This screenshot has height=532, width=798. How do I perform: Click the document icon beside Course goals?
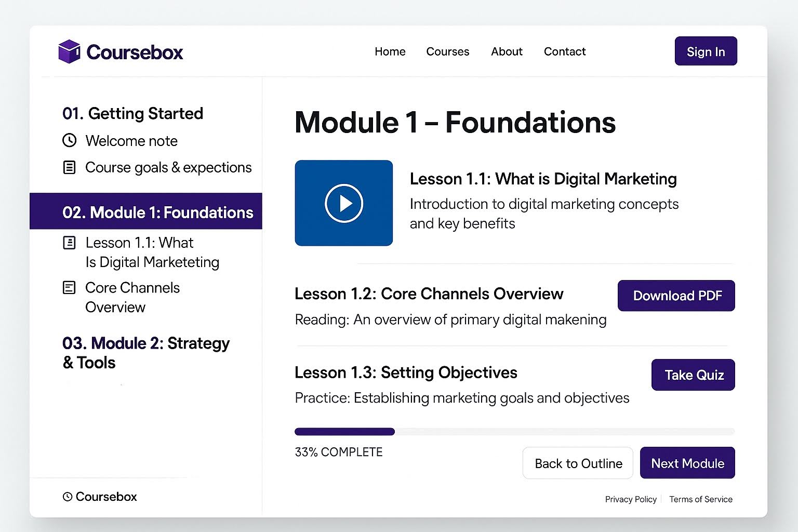69,167
